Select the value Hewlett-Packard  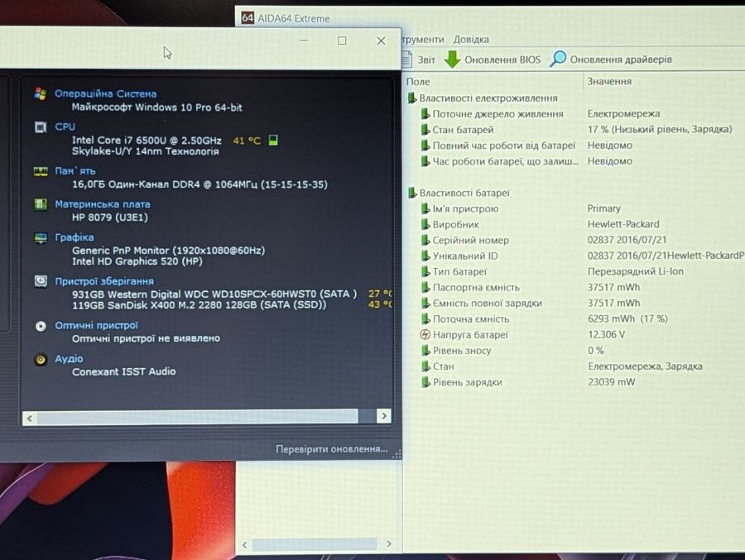click(623, 223)
